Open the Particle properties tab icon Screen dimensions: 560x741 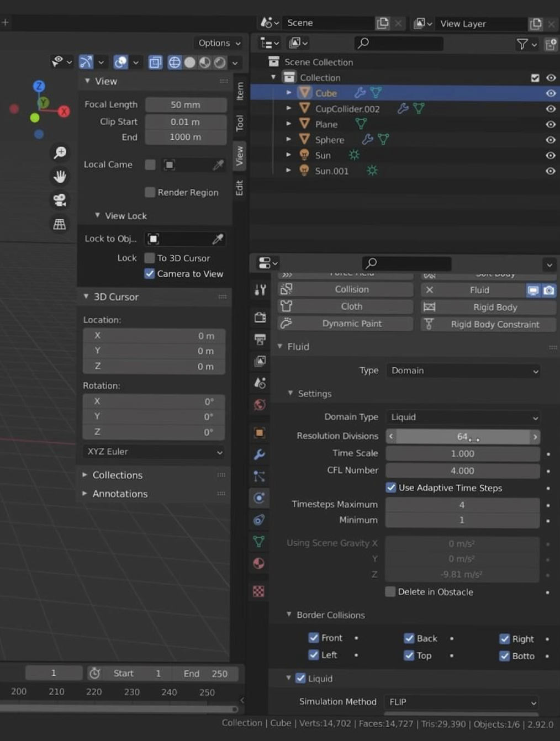260,476
